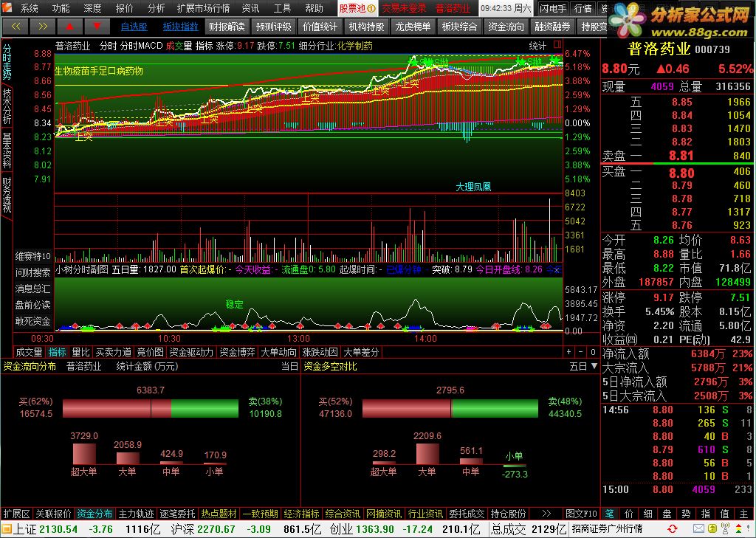Click the 闪电手 button
The image size is (756, 538).
click(552, 8)
